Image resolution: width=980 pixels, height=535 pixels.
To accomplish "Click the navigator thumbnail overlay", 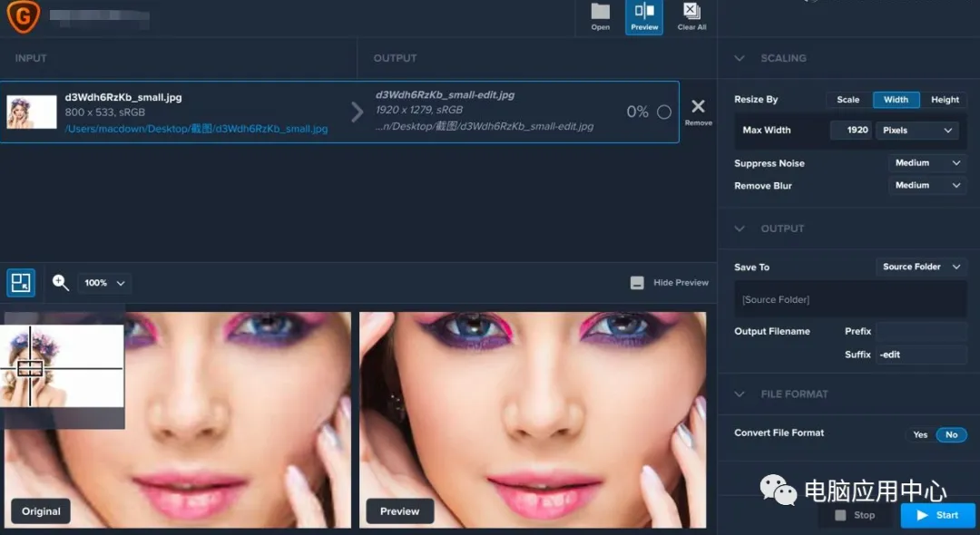I will [63, 366].
